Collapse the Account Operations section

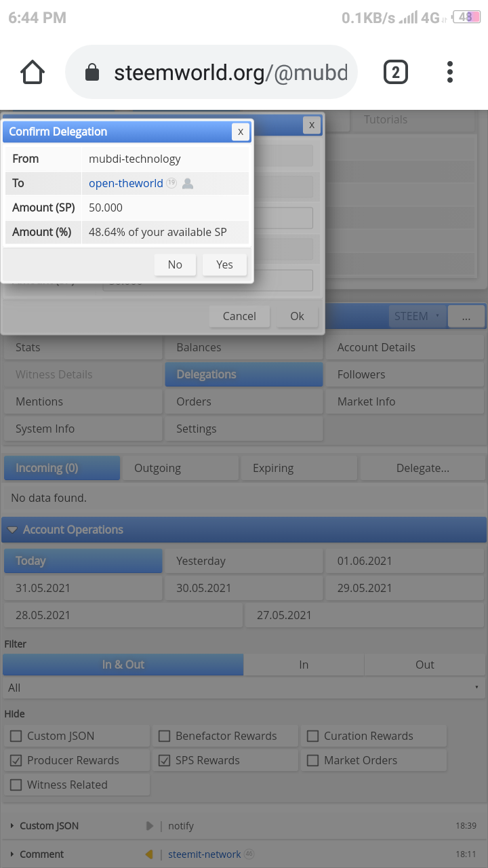(244, 530)
